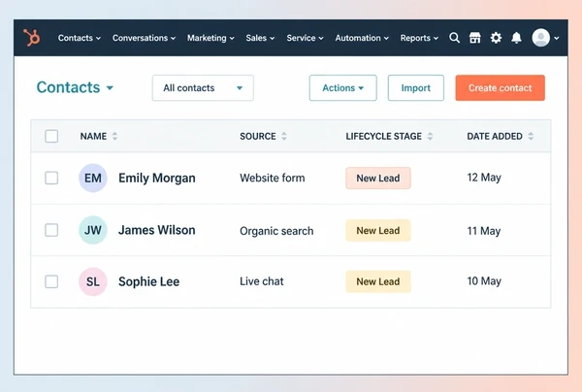This screenshot has width=582, height=392.
Task: Open the Sophie Lee contact name
Action: 148,281
